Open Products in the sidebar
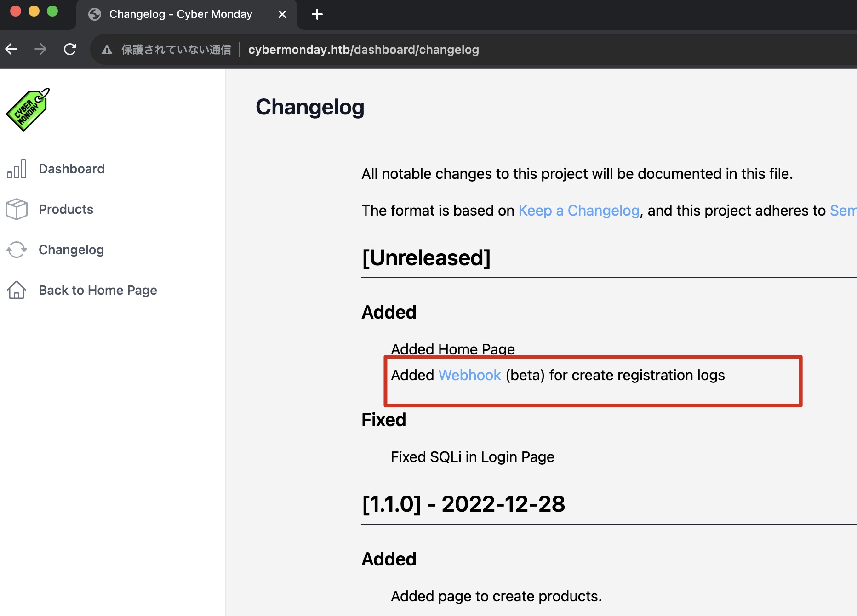This screenshot has height=616, width=857. [66, 209]
